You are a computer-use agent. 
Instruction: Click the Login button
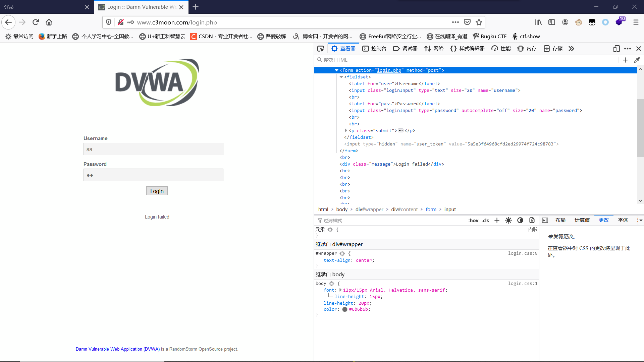pos(157,191)
